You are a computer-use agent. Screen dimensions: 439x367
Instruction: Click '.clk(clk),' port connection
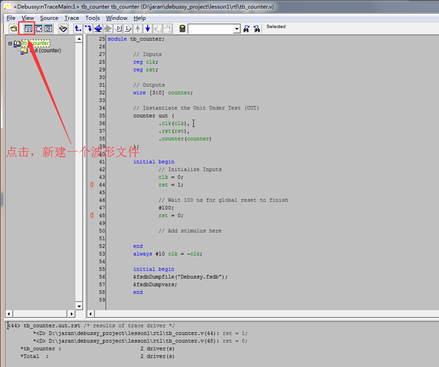[x=174, y=123]
